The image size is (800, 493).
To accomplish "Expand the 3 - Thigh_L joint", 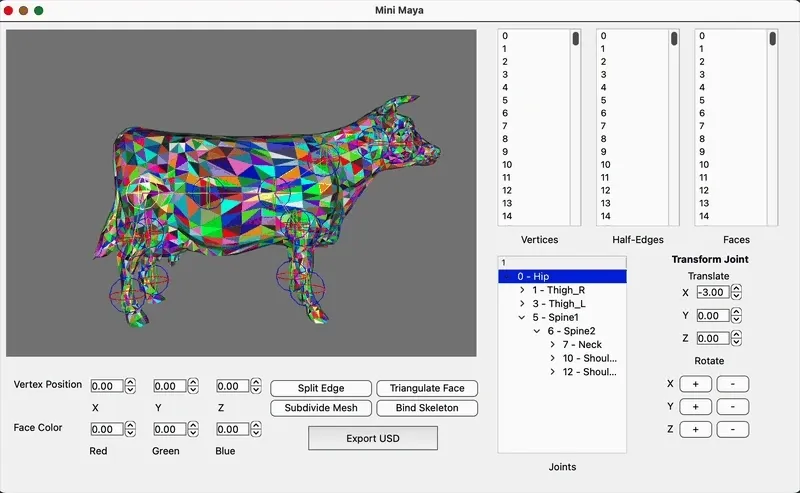I will 522,304.
